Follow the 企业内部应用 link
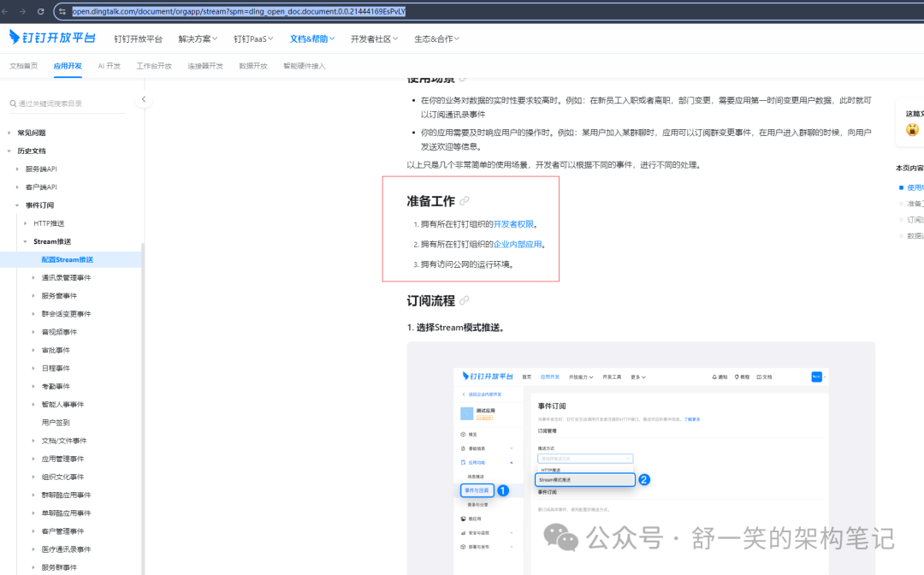 (x=518, y=245)
